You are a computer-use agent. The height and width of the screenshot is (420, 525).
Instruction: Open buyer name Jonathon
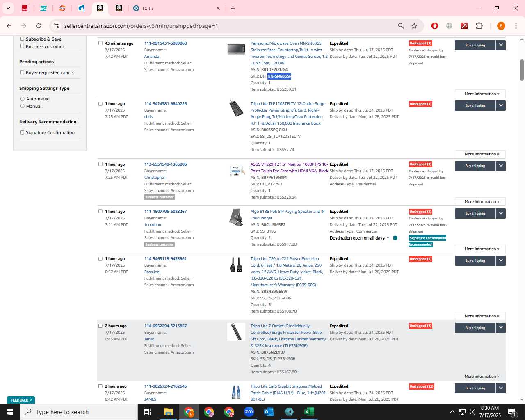(x=153, y=225)
